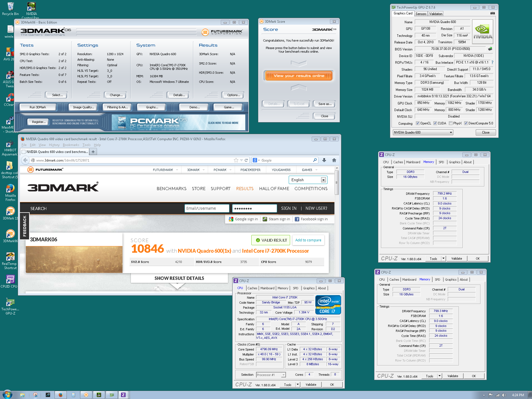Reload the page in Firefox
This screenshot has width=532, height=399.
(246, 160)
